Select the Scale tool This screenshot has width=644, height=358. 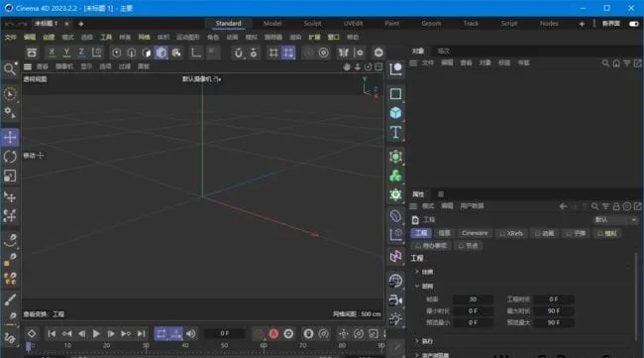(10, 176)
